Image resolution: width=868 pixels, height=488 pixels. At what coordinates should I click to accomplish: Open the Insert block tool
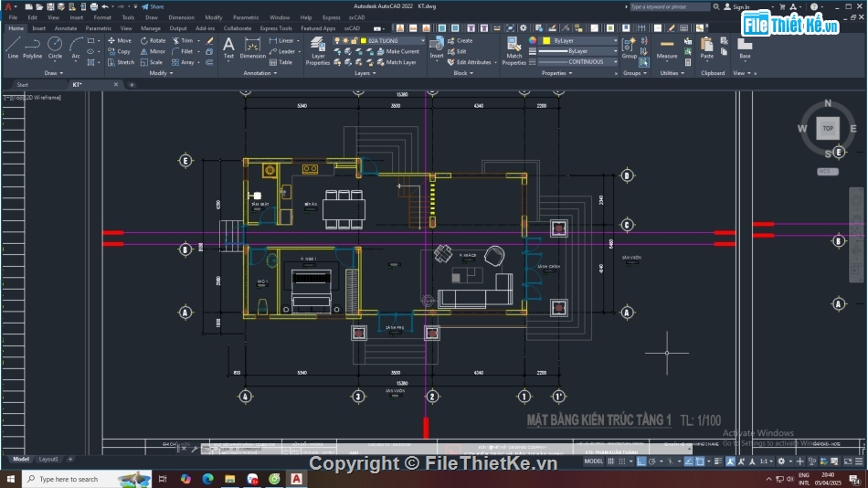tap(437, 48)
